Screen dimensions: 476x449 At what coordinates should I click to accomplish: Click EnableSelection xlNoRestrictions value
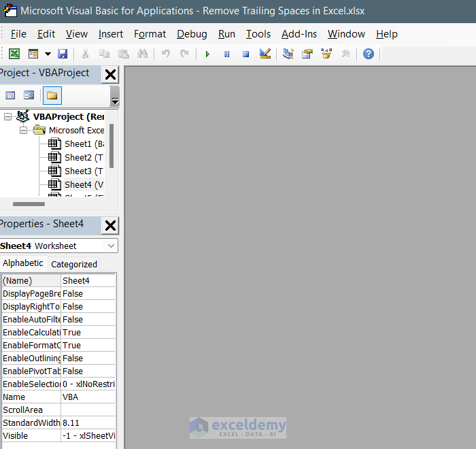tap(88, 384)
